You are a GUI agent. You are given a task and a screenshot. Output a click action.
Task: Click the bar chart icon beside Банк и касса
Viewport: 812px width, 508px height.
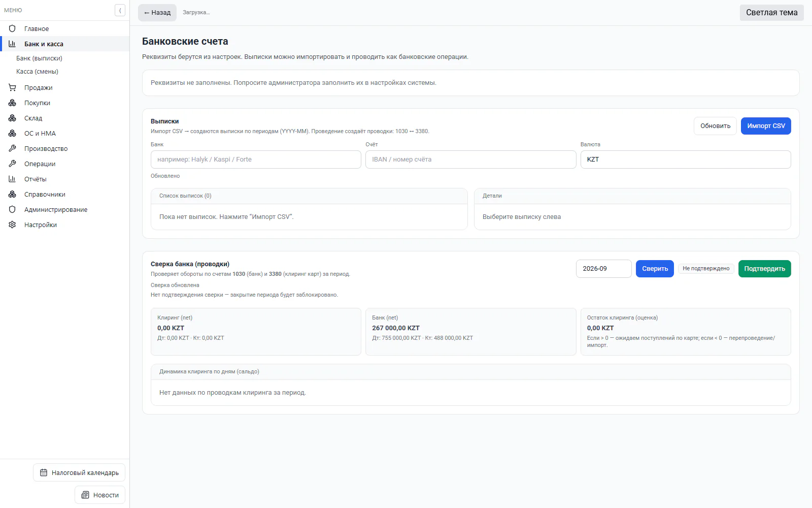(x=12, y=44)
